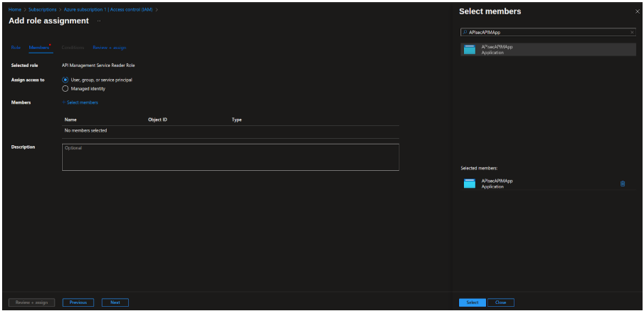Click the No members selected text

tap(86, 131)
